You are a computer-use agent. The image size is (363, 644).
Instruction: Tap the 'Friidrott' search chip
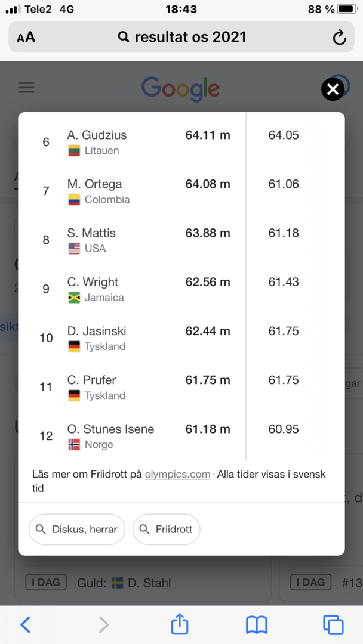point(166,530)
